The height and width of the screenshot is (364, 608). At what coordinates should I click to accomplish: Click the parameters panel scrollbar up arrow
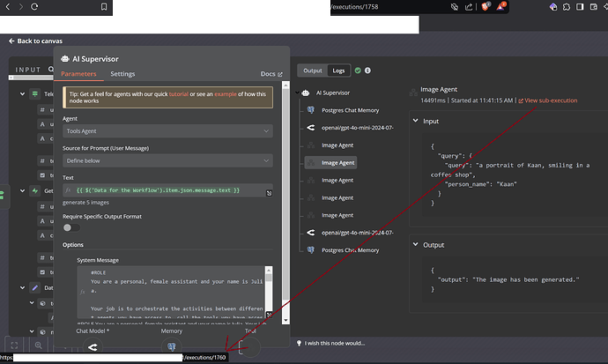point(285,85)
